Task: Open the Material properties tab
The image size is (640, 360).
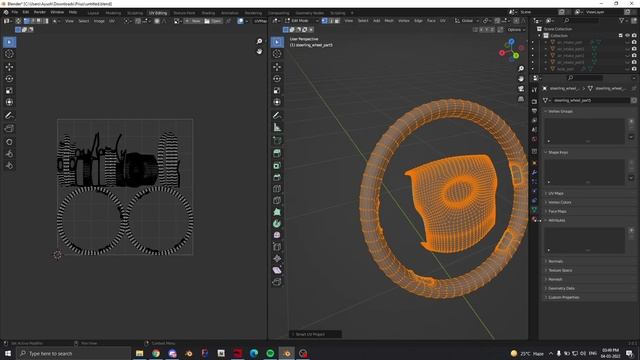Action: point(534,220)
